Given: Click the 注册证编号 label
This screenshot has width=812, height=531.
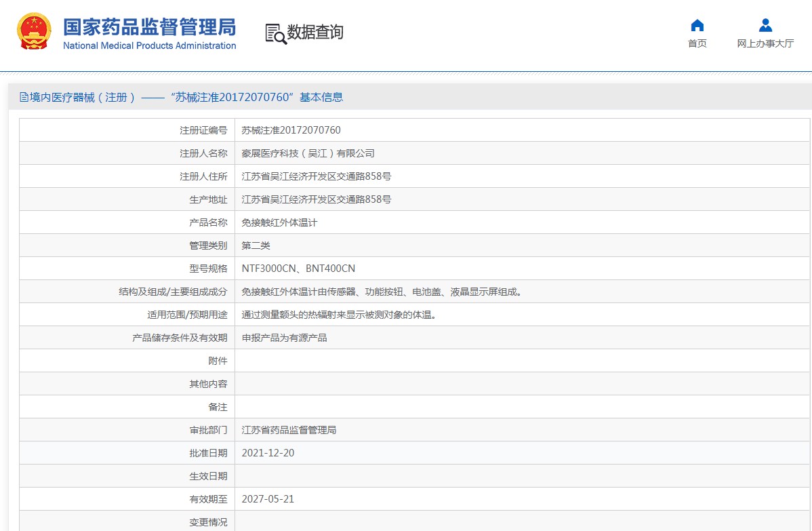Looking at the screenshot, I should click(203, 131).
